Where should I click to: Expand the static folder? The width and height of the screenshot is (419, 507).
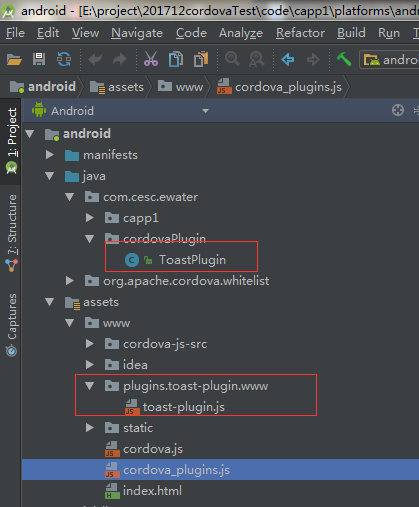(x=89, y=428)
